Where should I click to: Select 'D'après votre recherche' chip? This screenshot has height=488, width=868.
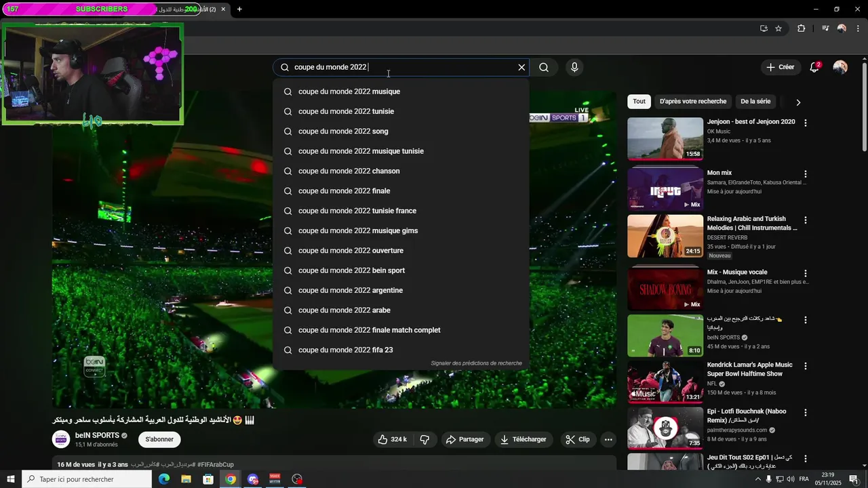(x=693, y=102)
